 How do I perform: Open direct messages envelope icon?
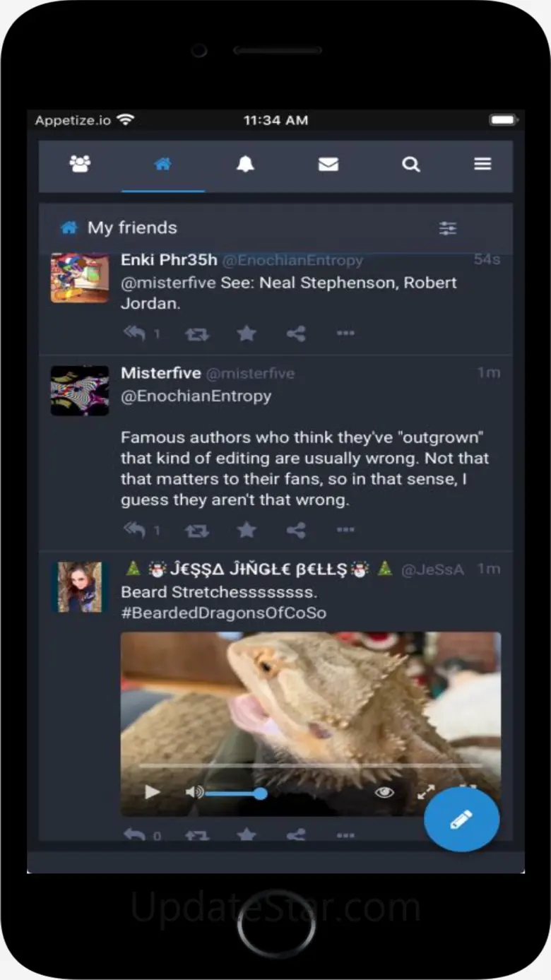point(328,165)
